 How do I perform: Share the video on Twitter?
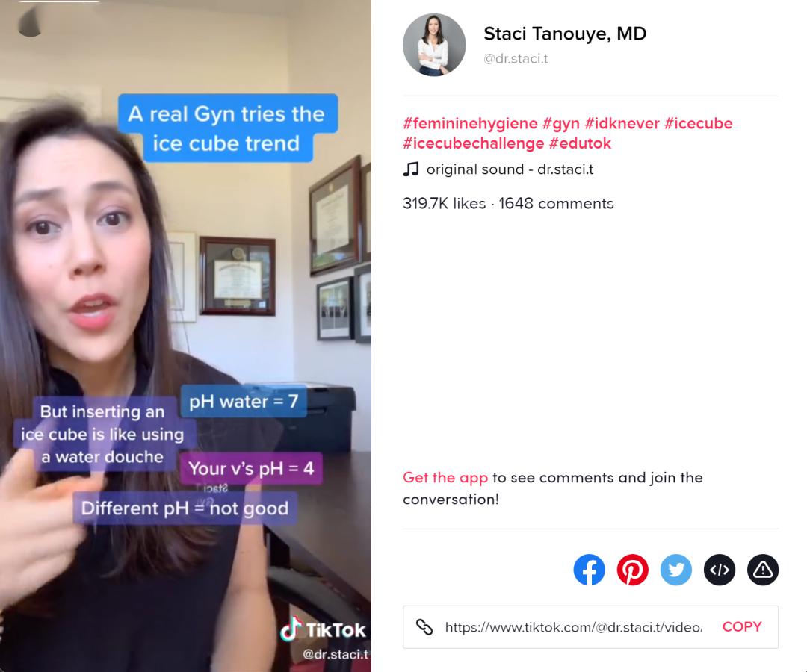pos(675,570)
